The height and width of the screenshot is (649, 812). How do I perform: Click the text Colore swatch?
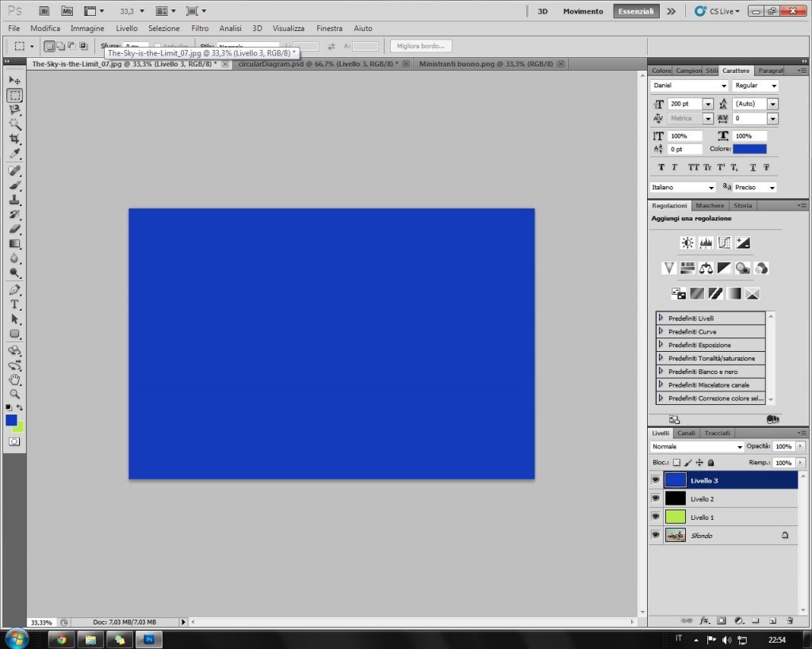coord(749,149)
